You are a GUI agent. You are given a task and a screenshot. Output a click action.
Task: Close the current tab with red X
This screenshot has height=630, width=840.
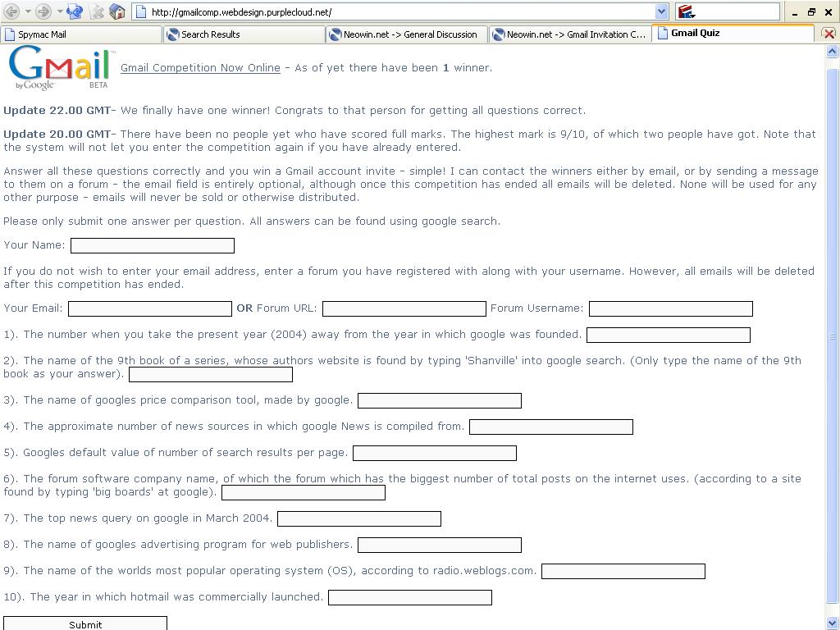tap(829, 34)
